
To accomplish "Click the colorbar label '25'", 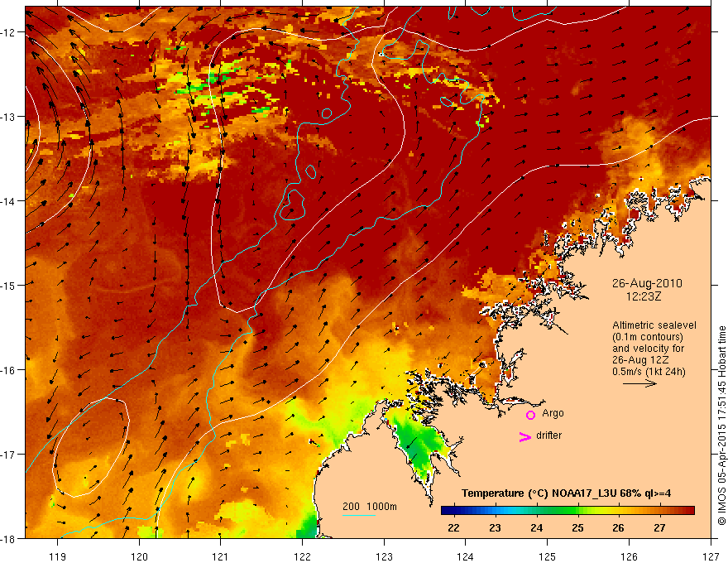I will pyautogui.click(x=577, y=528).
